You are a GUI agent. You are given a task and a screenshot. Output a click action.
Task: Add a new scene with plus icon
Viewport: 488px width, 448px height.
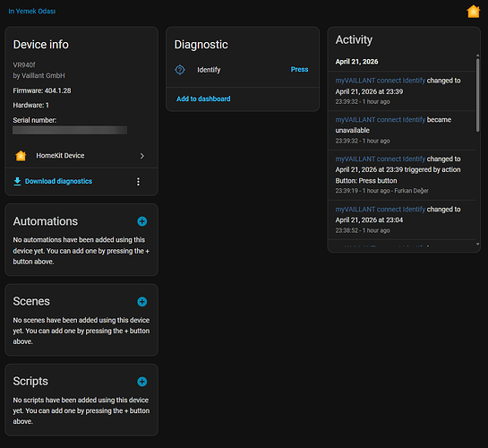(x=142, y=301)
